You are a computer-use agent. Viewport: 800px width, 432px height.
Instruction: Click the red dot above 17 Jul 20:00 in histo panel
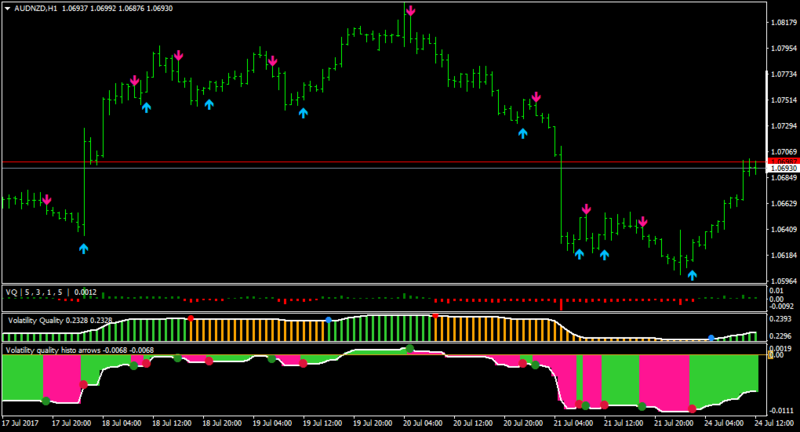click(x=84, y=384)
